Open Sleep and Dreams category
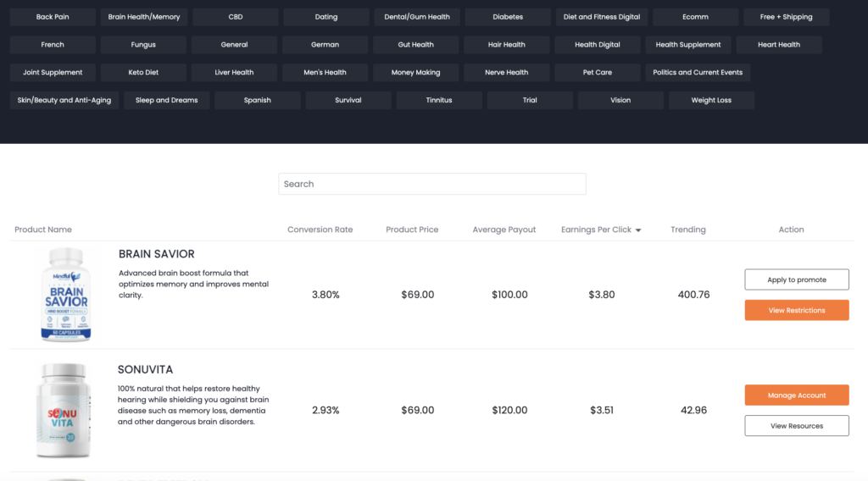 167,100
